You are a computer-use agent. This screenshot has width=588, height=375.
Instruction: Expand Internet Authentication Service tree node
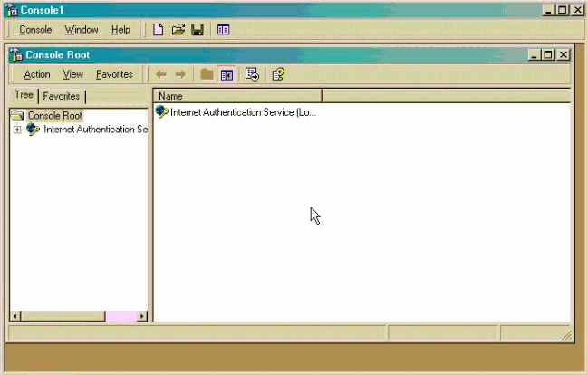pyautogui.click(x=17, y=130)
